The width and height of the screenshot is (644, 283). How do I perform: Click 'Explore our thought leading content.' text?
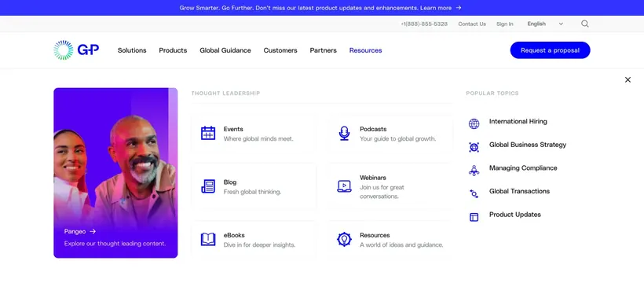pos(115,244)
